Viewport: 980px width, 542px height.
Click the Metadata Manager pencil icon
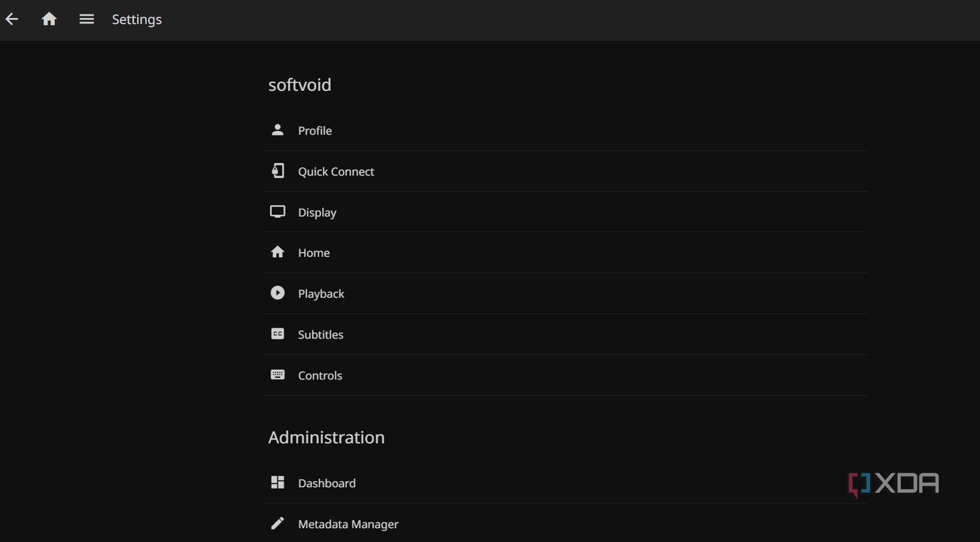(278, 523)
